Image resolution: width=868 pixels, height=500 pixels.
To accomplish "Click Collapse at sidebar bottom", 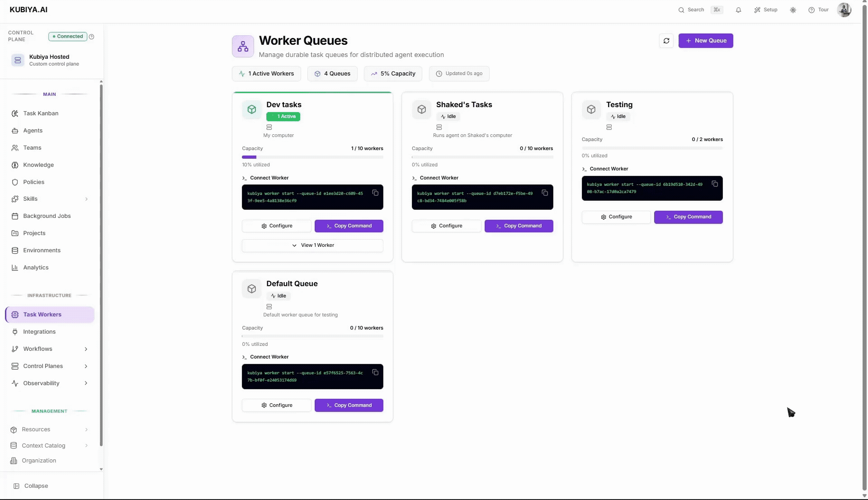I will [x=31, y=486].
